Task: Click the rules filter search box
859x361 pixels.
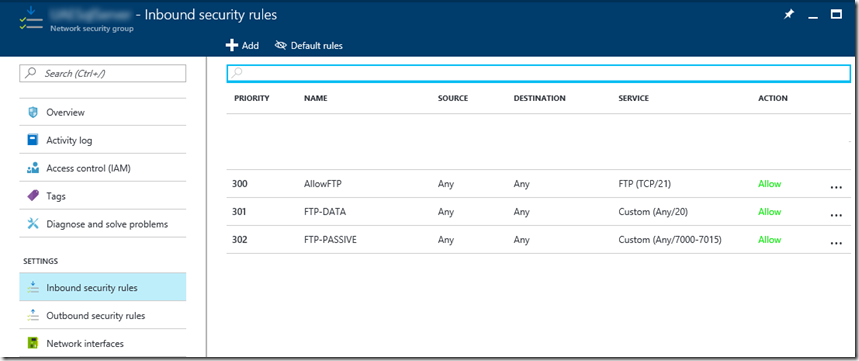Action: coord(539,73)
